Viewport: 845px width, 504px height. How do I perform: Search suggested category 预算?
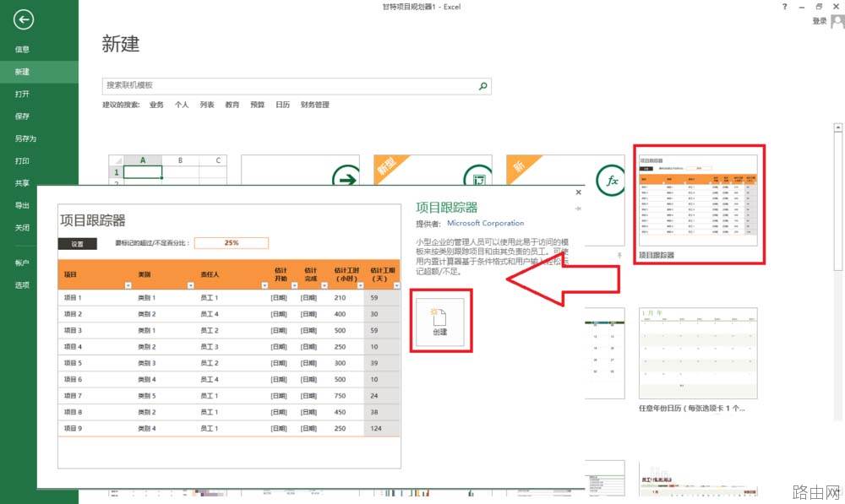pos(258,105)
